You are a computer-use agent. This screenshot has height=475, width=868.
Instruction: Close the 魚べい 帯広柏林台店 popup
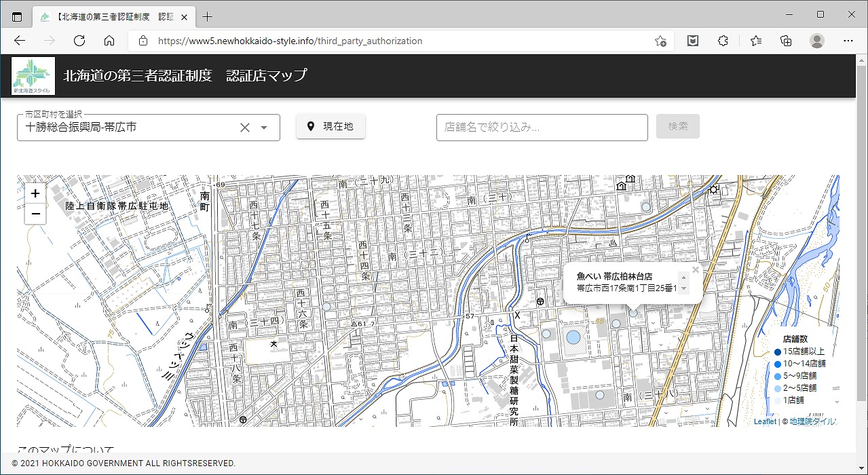695,270
